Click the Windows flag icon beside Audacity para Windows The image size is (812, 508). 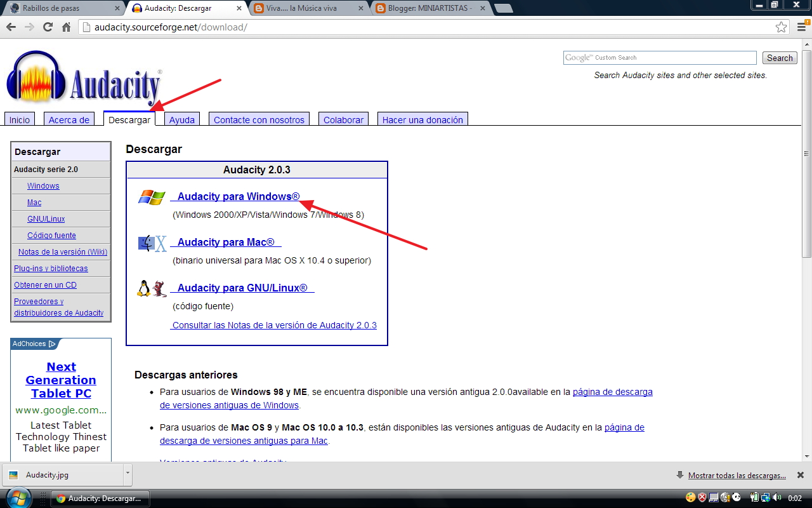click(152, 197)
